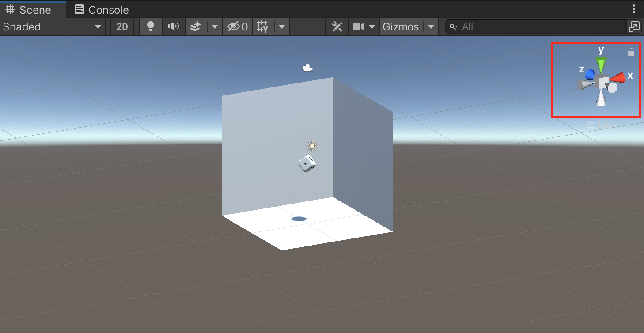Toggle skybox and effects layers icon
The image size is (644, 333).
pos(195,27)
